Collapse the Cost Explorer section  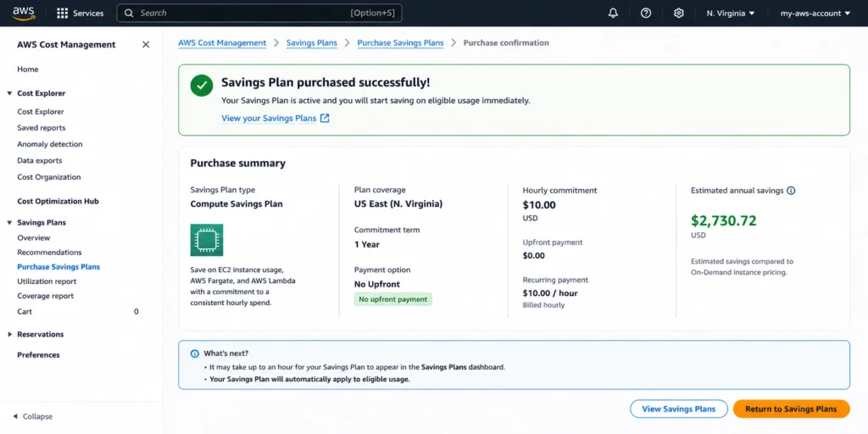click(x=9, y=93)
